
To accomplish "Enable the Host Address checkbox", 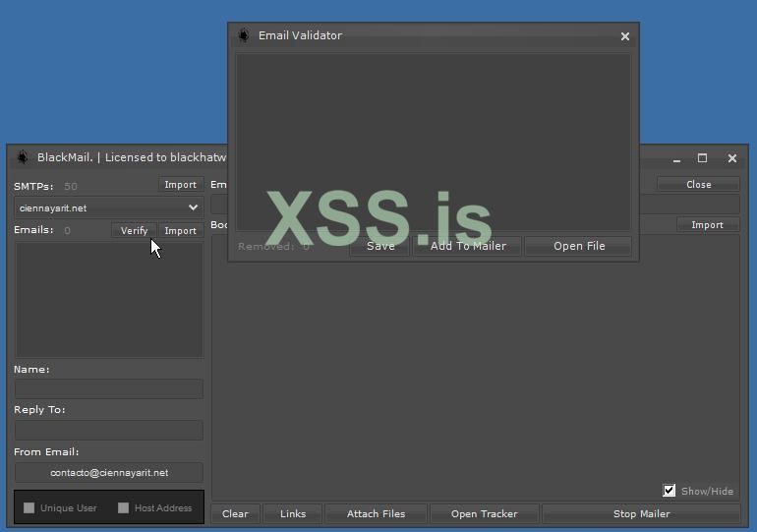I will coord(124,507).
